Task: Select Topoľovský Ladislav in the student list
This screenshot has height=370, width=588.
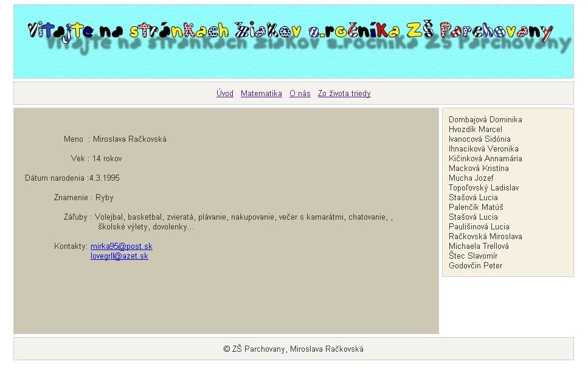Action: [484, 188]
